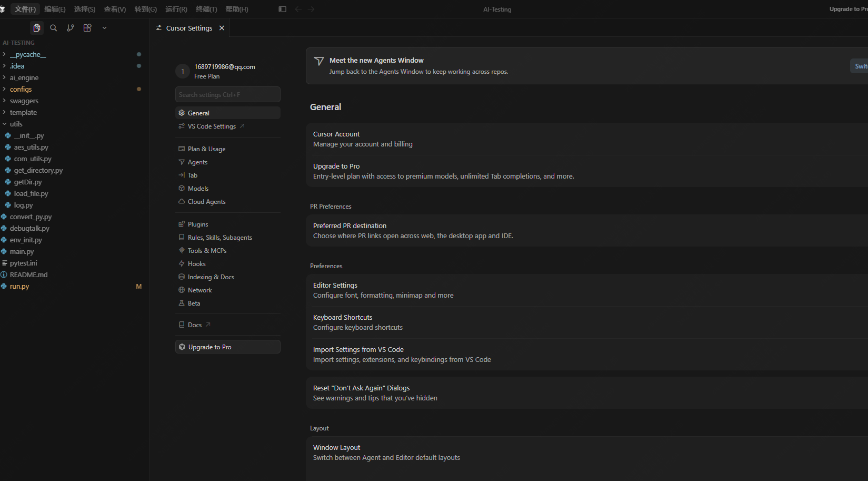Open the Explorer view icon
868x481 pixels.
[x=36, y=28]
